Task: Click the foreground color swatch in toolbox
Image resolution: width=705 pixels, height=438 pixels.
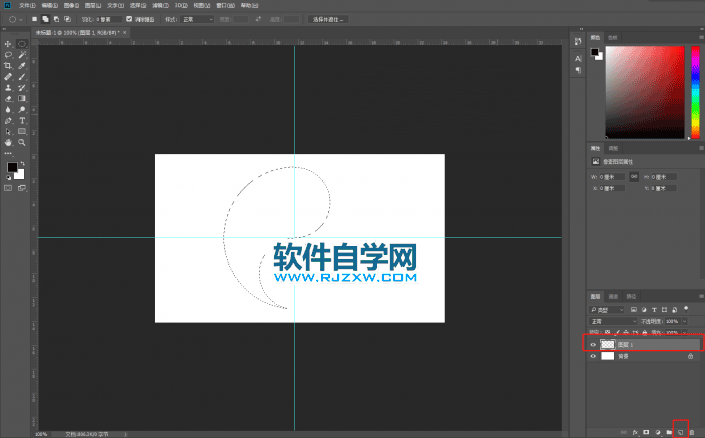Action: click(12, 168)
